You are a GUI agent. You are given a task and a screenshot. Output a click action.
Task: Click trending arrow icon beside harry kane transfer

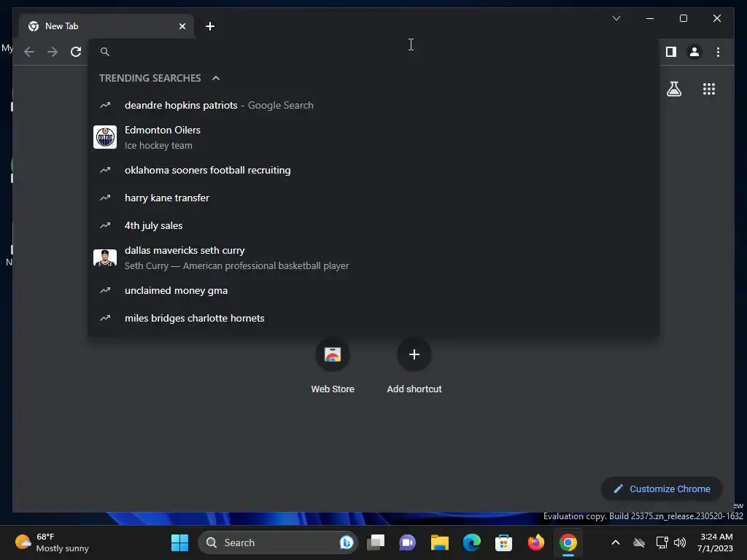click(x=105, y=198)
